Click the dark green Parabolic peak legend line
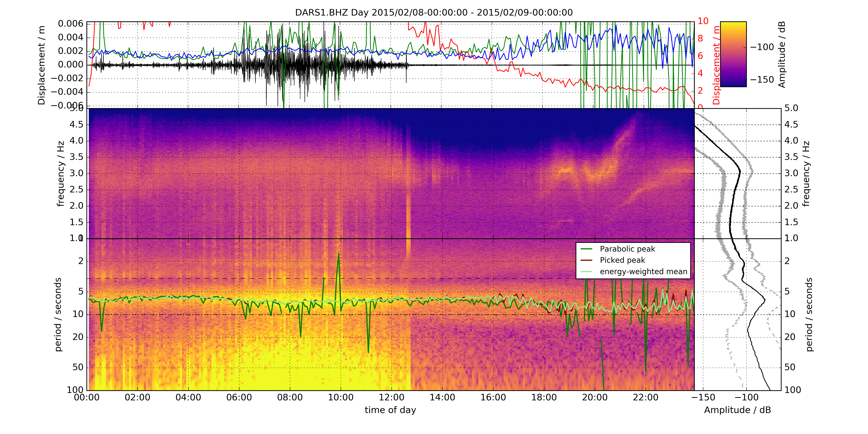Screen dimensions: 868x434 tap(587, 249)
